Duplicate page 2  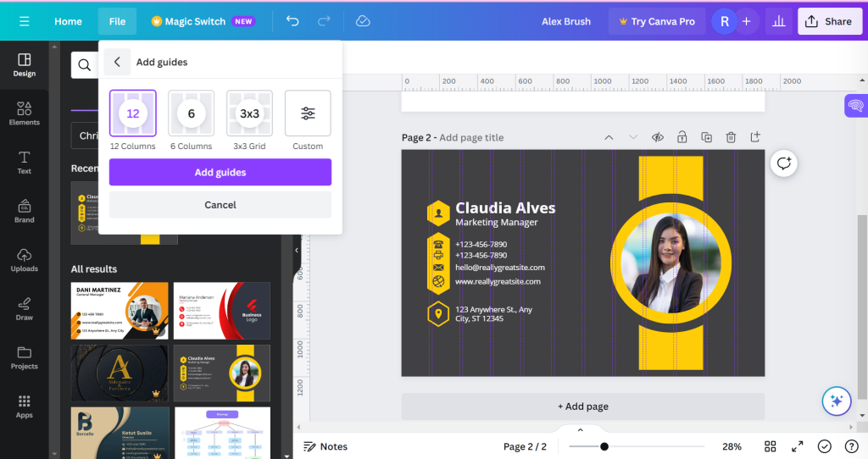point(706,137)
